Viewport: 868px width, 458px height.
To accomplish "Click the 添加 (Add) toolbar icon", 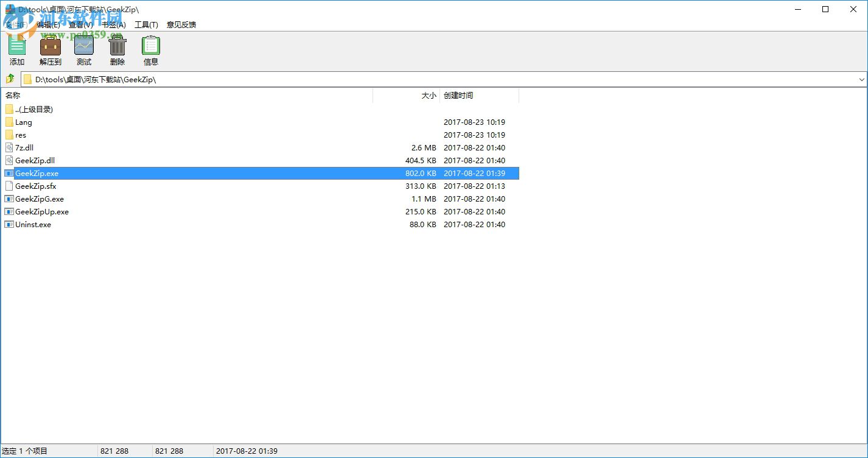I will pyautogui.click(x=16, y=49).
